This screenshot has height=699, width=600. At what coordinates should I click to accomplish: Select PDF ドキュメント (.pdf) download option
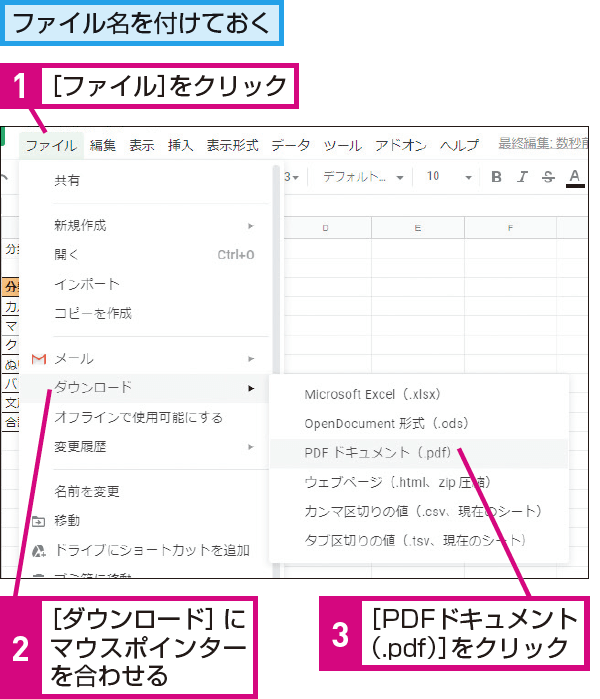tap(377, 452)
